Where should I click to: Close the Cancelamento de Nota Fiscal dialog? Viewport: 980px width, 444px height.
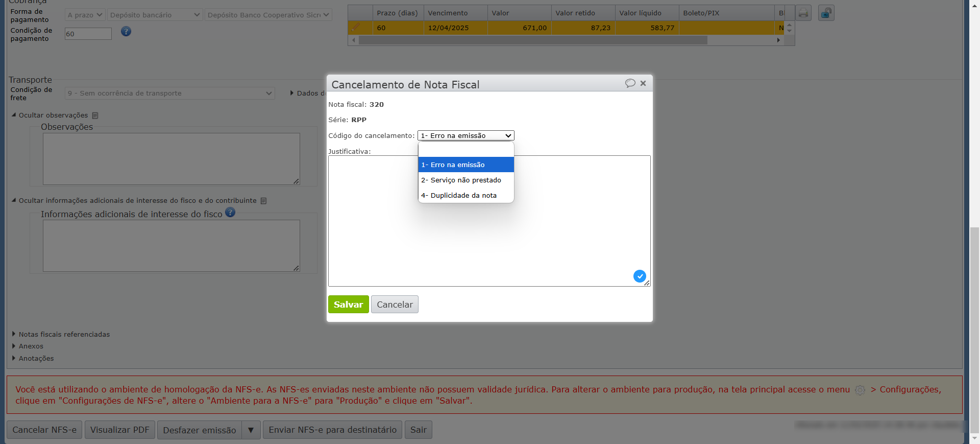(643, 83)
